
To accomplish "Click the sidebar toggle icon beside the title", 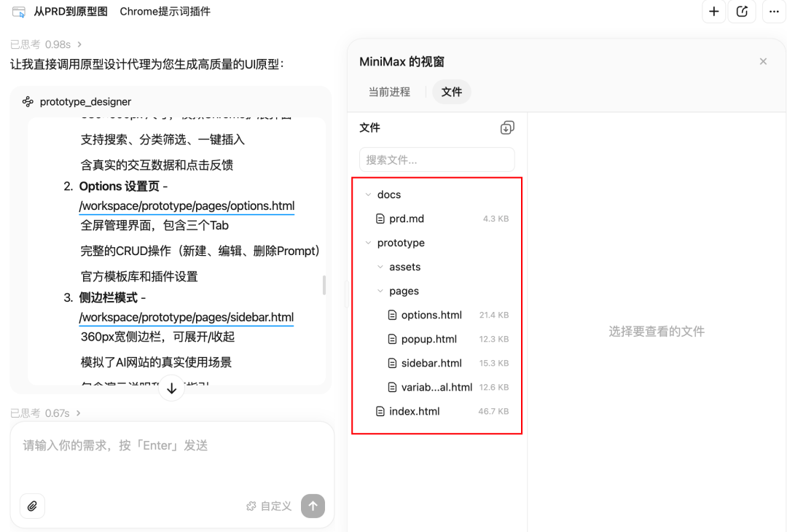I will point(18,11).
